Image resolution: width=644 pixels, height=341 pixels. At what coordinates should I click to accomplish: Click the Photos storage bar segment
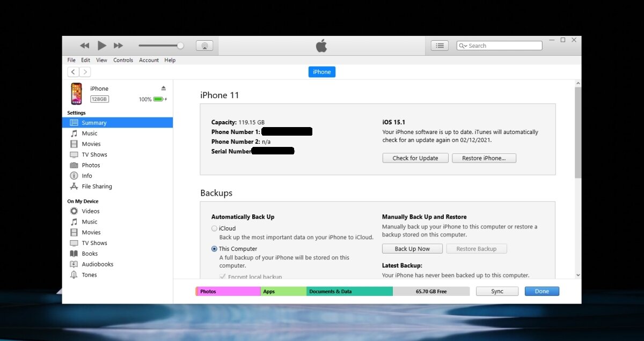coord(229,291)
